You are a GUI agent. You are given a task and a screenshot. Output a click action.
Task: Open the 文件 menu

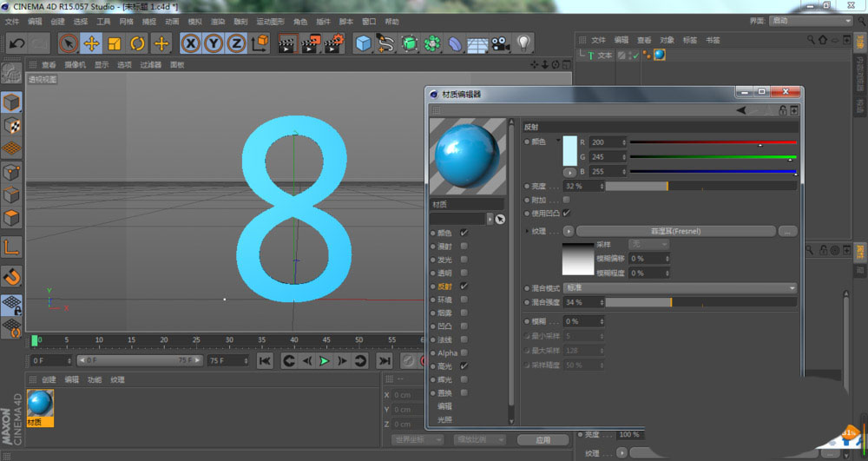click(x=11, y=22)
